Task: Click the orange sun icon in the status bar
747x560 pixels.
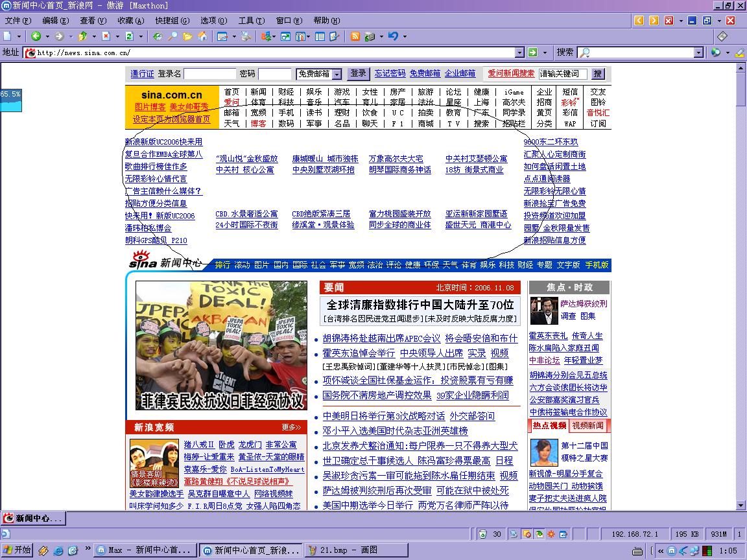Action: (x=551, y=534)
